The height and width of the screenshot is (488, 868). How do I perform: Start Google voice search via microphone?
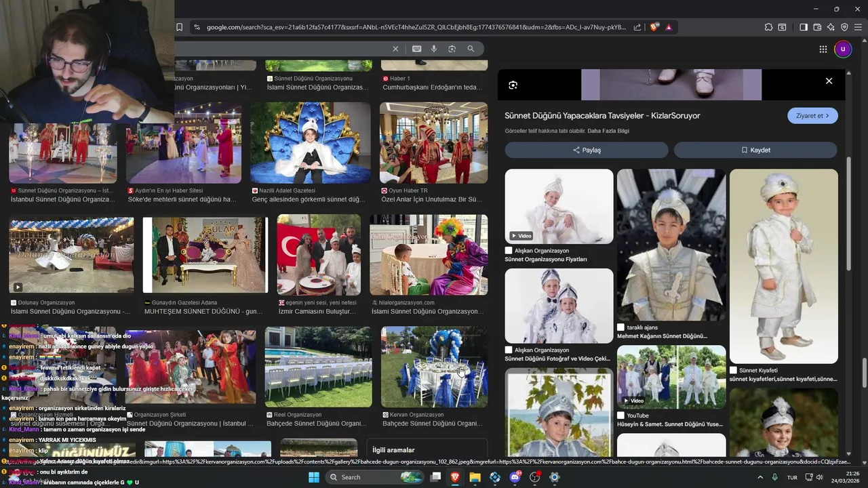(434, 49)
